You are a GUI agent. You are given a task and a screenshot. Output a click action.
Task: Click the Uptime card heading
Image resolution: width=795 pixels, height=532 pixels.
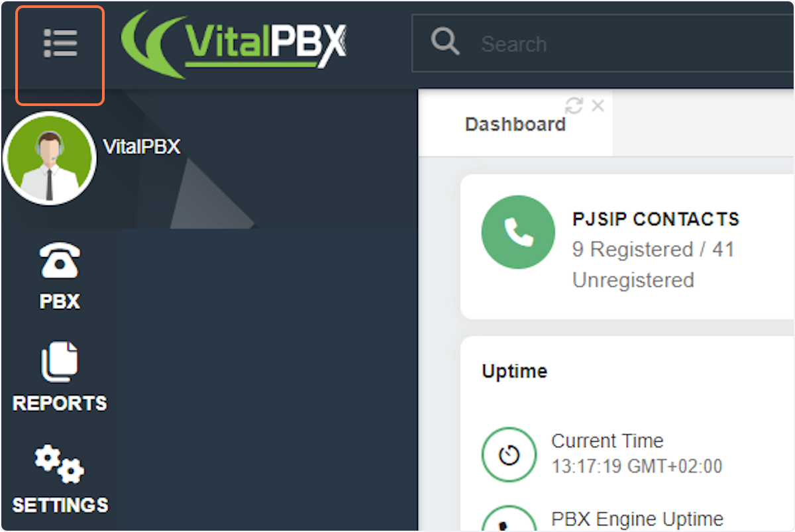(515, 371)
